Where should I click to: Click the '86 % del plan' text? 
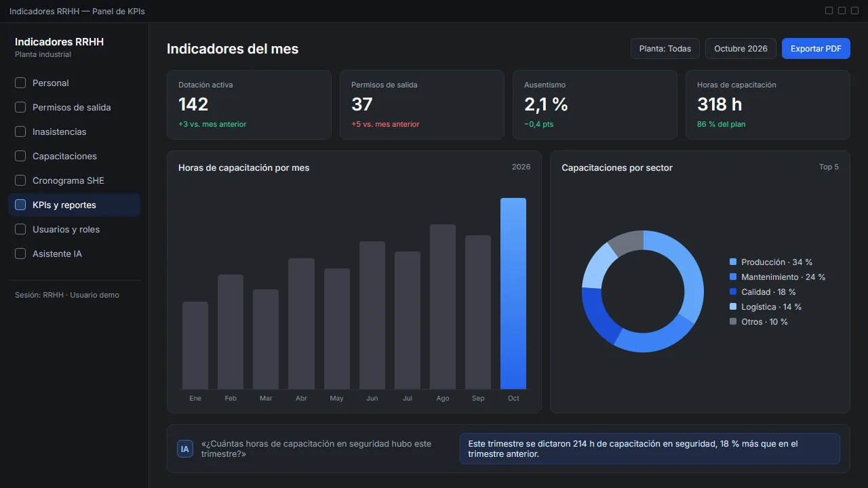pyautogui.click(x=721, y=124)
